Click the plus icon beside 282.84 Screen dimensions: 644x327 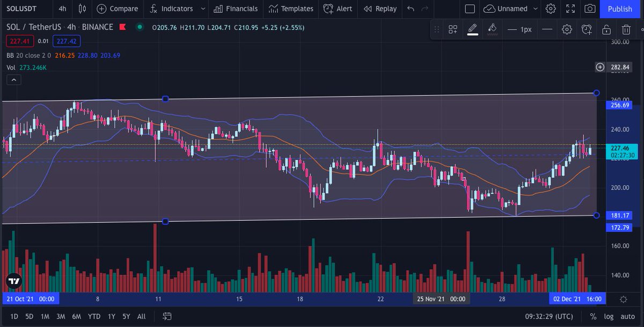tap(600, 67)
